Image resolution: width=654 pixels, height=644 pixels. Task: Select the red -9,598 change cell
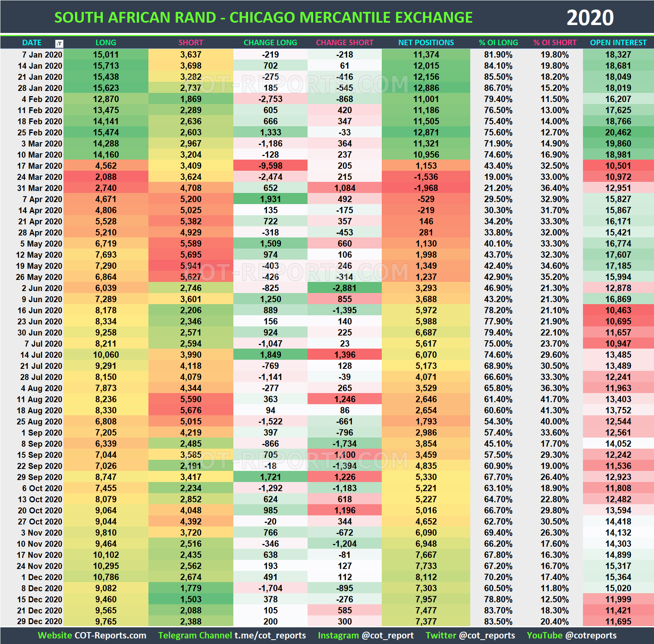point(270,166)
